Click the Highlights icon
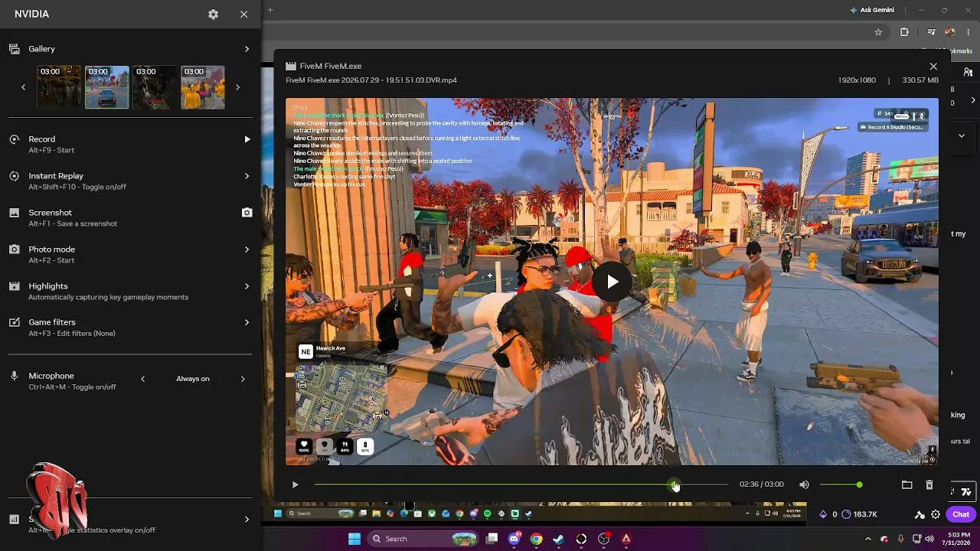The height and width of the screenshot is (551, 980). [x=15, y=286]
